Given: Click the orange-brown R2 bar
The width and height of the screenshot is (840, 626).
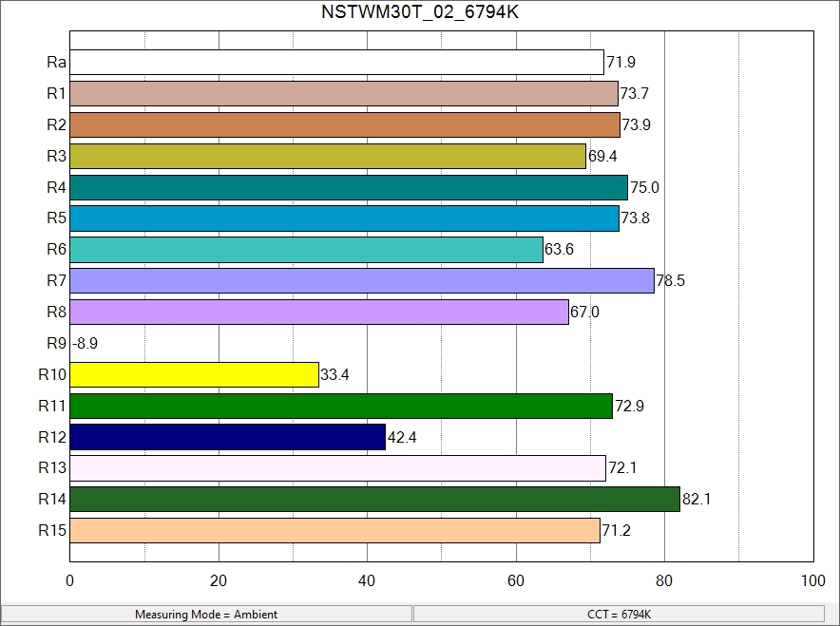Looking at the screenshot, I should (x=345, y=124).
